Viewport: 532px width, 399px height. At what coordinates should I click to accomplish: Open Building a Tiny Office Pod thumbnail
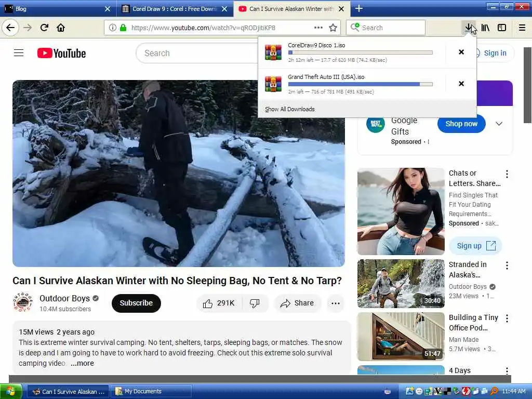coord(401,337)
